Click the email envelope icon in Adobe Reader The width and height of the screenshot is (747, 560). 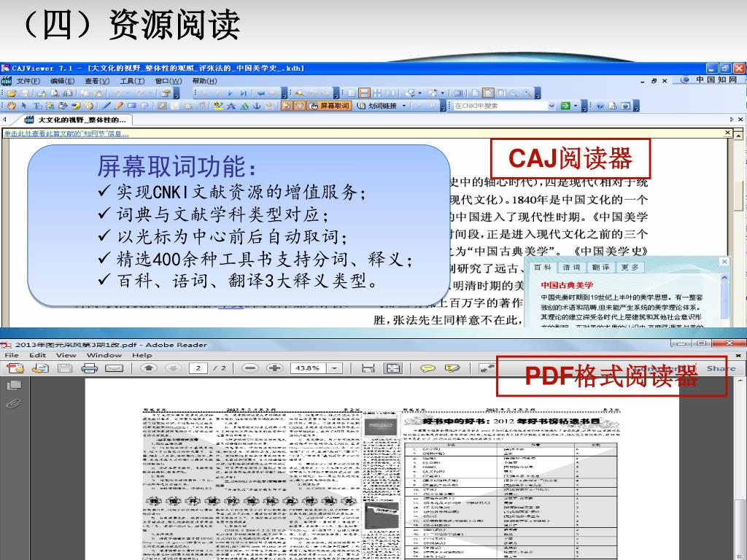click(114, 368)
